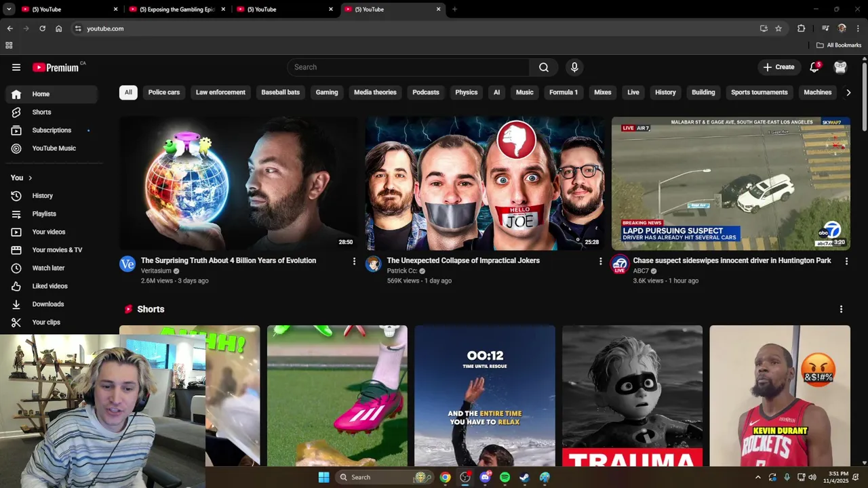Open the Veritasium channel avatar
Viewport: 868px width, 488px height.
point(127,264)
